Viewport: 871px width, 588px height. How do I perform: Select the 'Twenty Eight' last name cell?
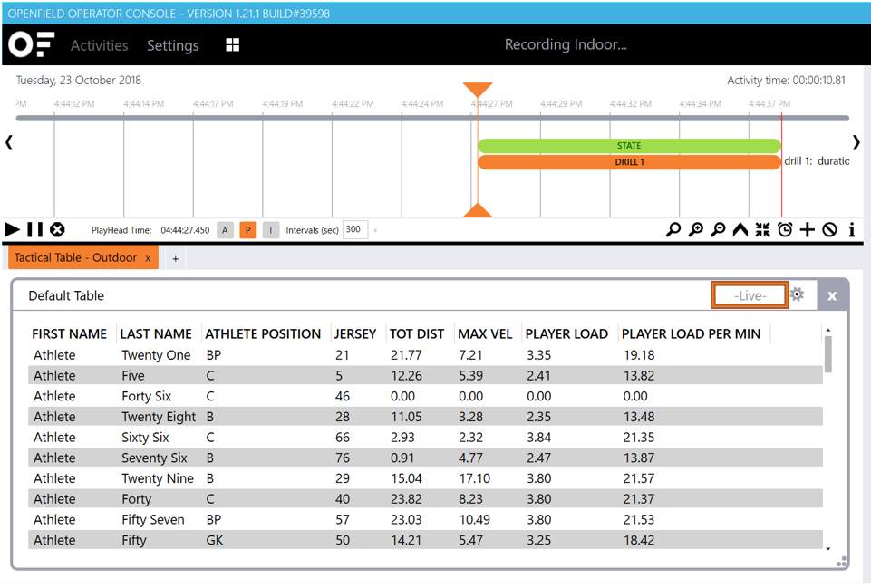pos(159,417)
